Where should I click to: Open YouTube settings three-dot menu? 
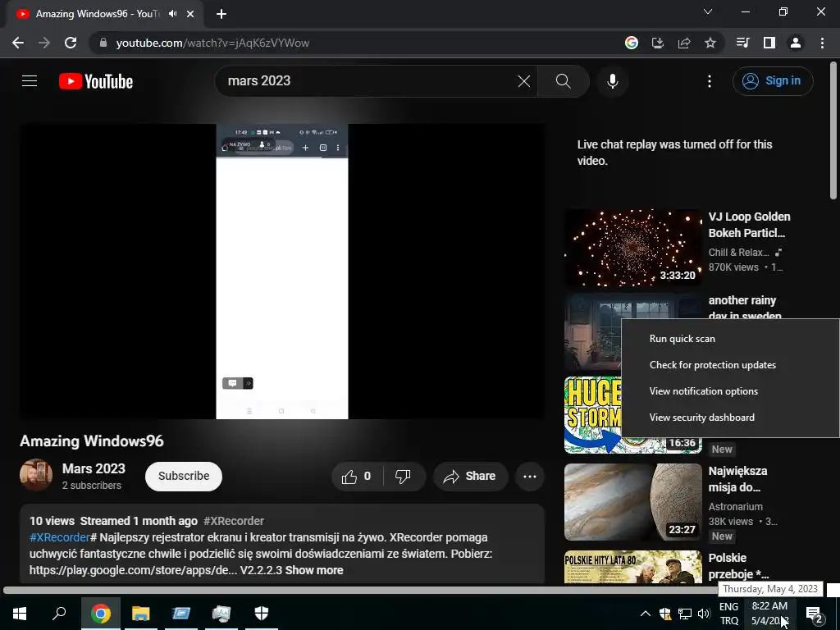pyautogui.click(x=710, y=81)
